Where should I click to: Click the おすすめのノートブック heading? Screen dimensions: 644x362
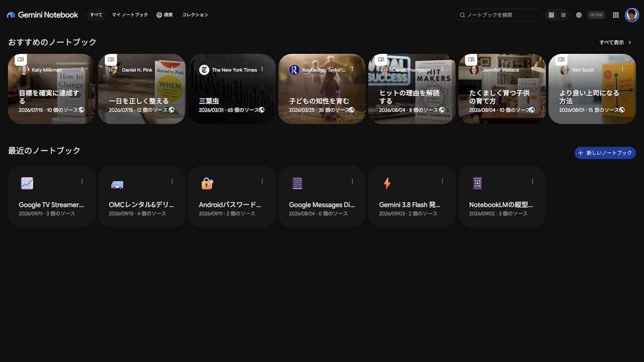click(x=52, y=42)
